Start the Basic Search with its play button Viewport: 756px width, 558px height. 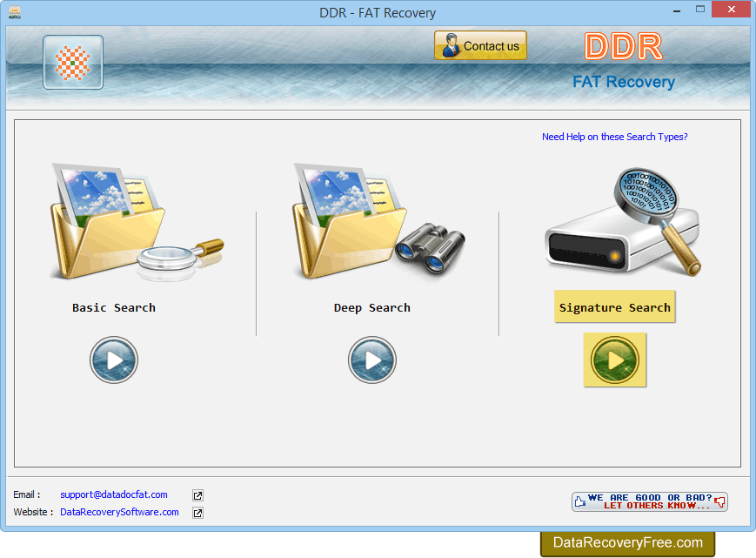point(114,360)
